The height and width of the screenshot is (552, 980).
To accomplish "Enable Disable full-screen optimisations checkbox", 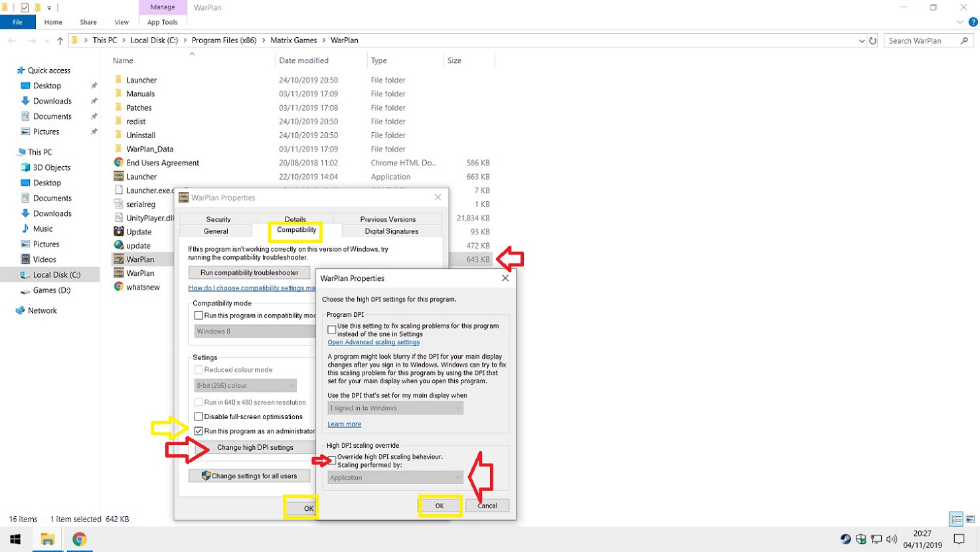I will (199, 416).
